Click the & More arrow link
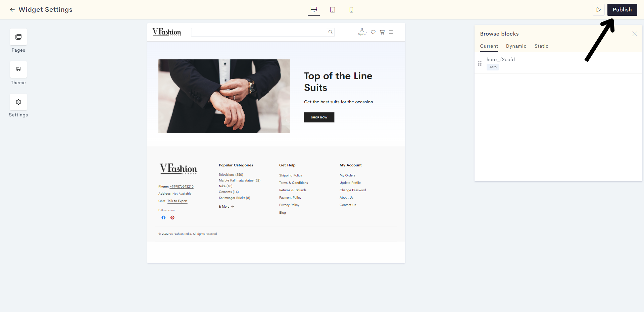The image size is (644, 312). [x=227, y=207]
